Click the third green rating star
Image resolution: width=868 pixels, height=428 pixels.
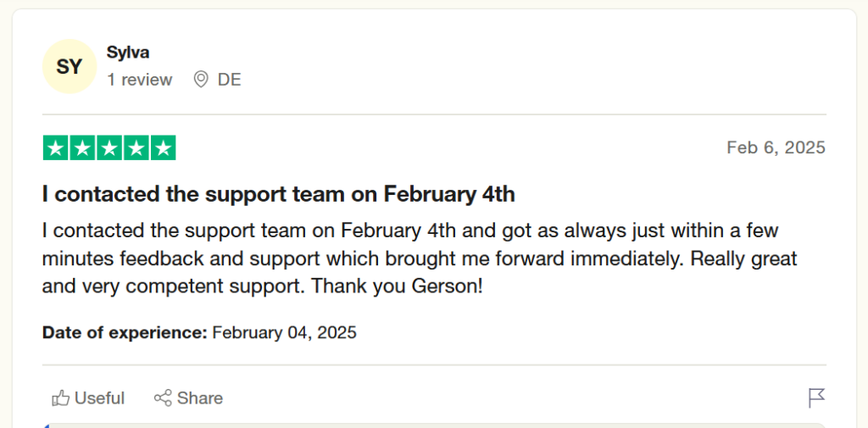click(108, 148)
